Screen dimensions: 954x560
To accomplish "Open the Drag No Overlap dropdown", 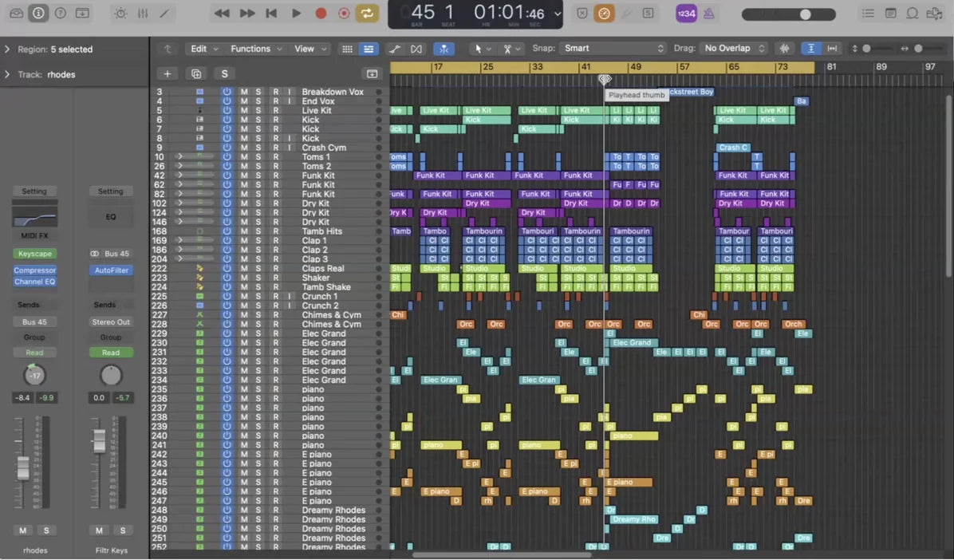I will coord(734,48).
